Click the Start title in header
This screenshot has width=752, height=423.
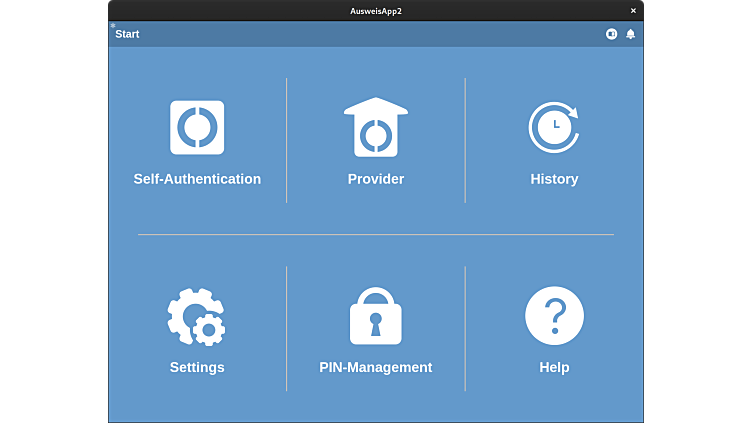pos(127,34)
